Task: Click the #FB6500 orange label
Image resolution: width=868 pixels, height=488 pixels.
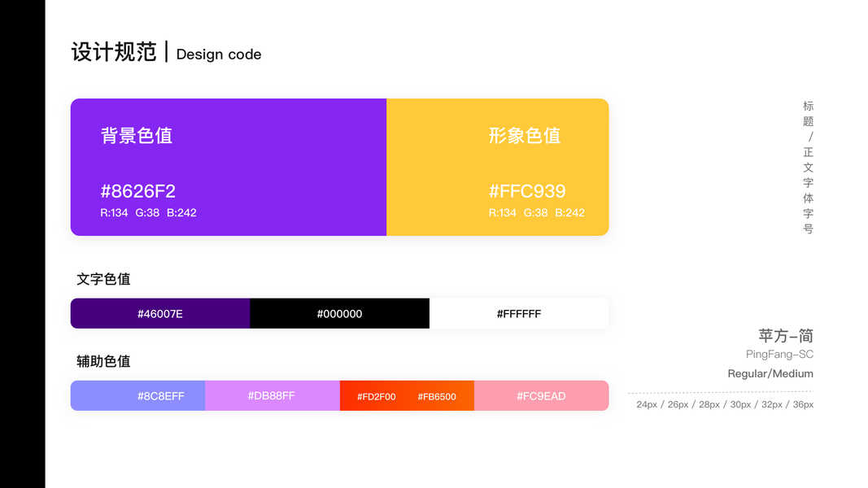Action: tap(437, 397)
